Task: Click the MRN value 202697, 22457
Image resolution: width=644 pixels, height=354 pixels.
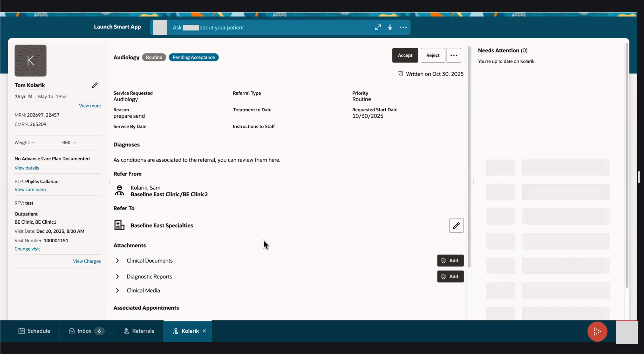Action: 43,115
